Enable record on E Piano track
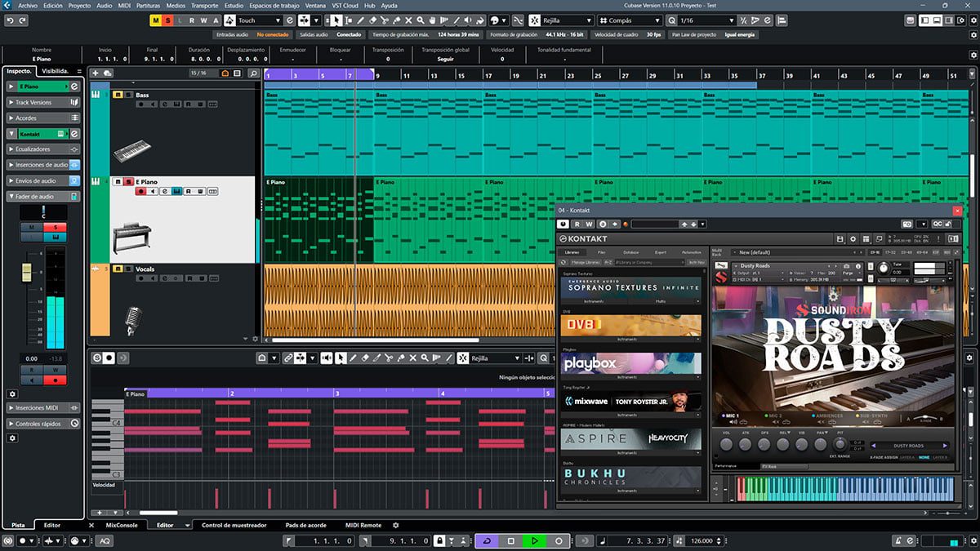 pyautogui.click(x=141, y=192)
